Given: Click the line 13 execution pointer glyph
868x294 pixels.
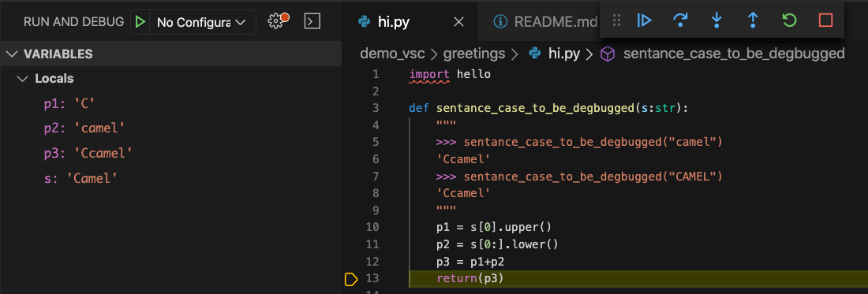Looking at the screenshot, I should pyautogui.click(x=351, y=279).
